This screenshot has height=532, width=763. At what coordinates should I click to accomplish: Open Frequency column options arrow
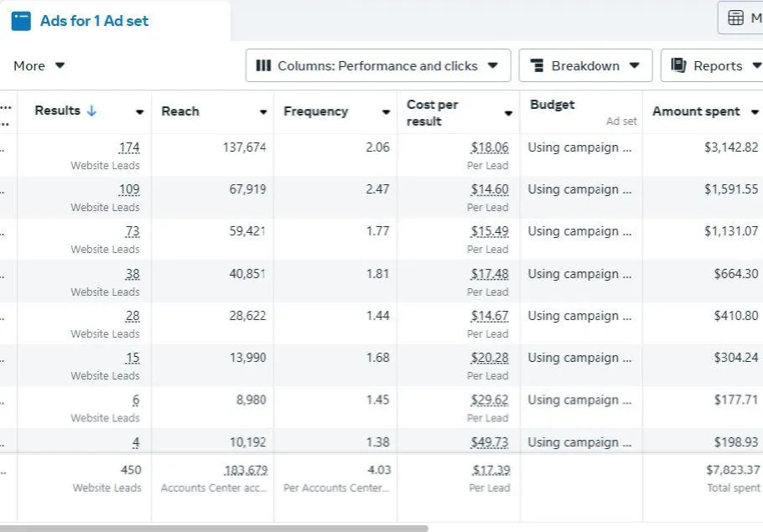pos(386,112)
